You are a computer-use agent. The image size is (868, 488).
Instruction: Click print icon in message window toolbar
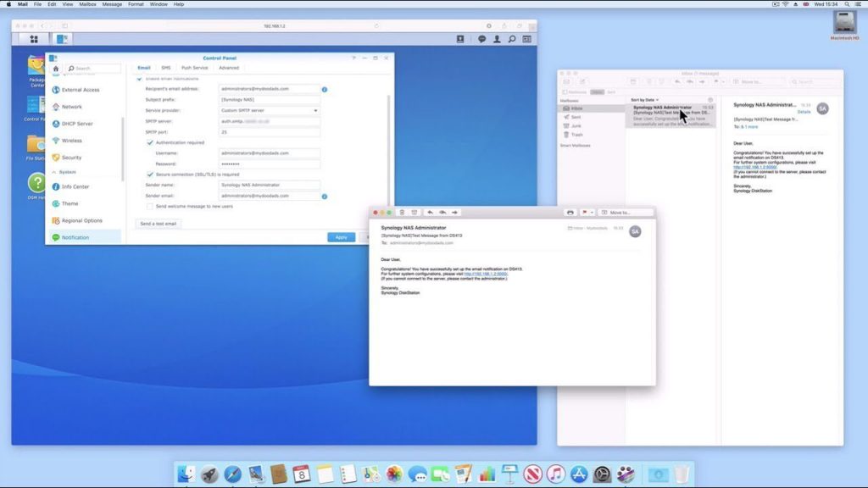click(x=570, y=213)
